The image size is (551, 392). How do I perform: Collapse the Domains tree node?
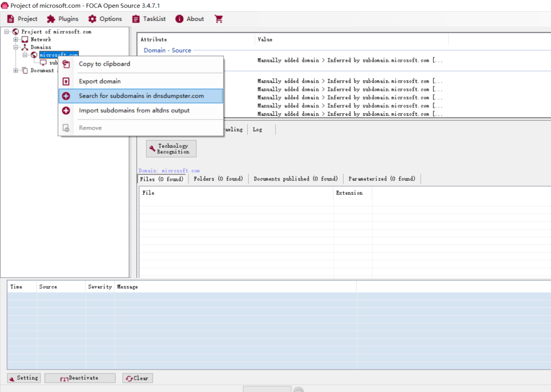[16, 47]
